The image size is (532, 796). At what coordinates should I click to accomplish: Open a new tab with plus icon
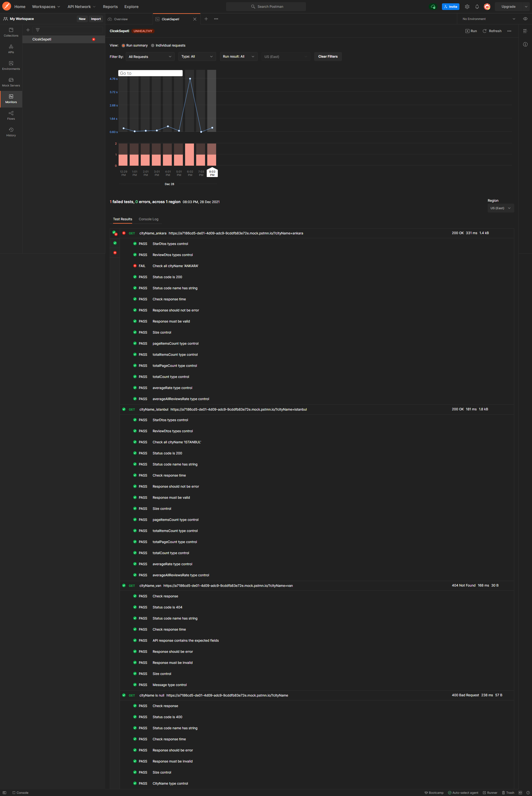coord(206,19)
